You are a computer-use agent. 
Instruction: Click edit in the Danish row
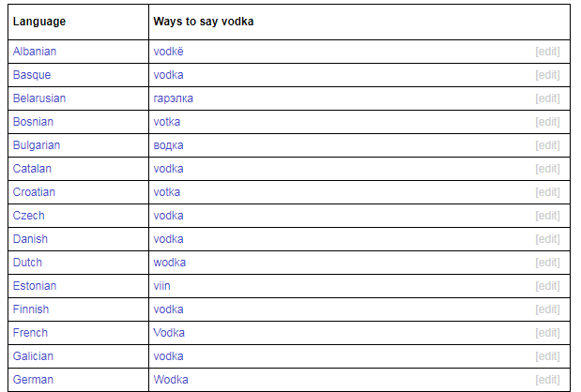pos(547,239)
